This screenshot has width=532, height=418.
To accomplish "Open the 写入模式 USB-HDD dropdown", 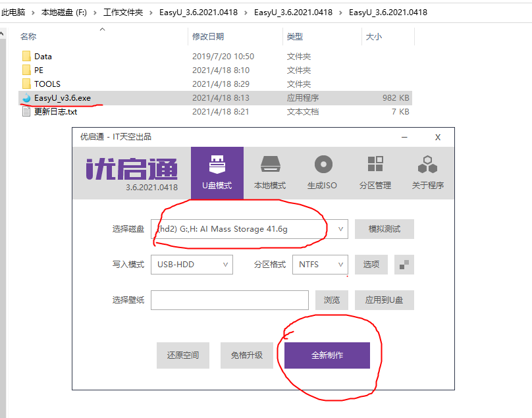I will 192,265.
